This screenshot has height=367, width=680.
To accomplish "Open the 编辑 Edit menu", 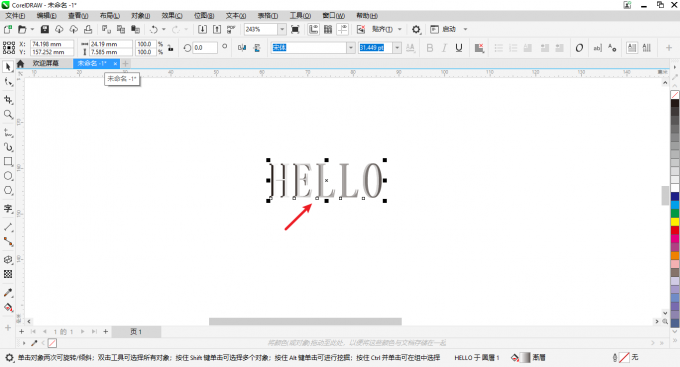I will [x=46, y=16].
